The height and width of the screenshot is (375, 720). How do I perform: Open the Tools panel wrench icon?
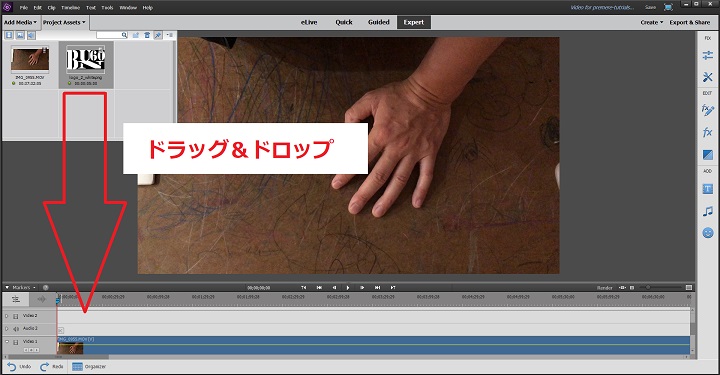coord(707,77)
